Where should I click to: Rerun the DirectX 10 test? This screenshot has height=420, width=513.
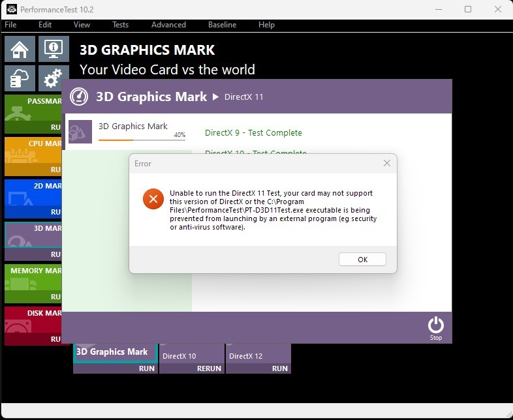[x=209, y=368]
